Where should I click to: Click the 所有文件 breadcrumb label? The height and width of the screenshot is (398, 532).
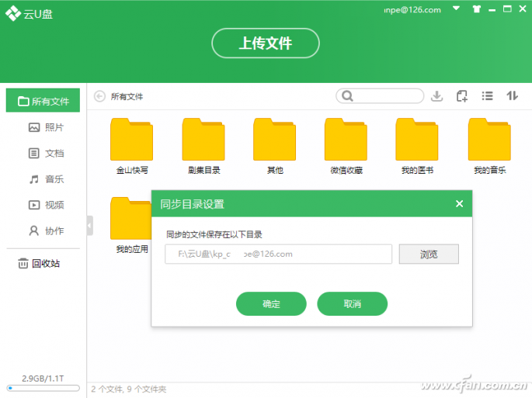pyautogui.click(x=127, y=97)
